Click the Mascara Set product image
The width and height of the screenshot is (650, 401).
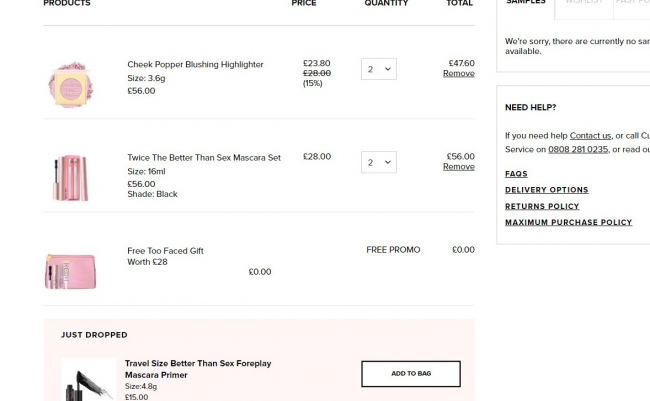pyautogui.click(x=70, y=178)
